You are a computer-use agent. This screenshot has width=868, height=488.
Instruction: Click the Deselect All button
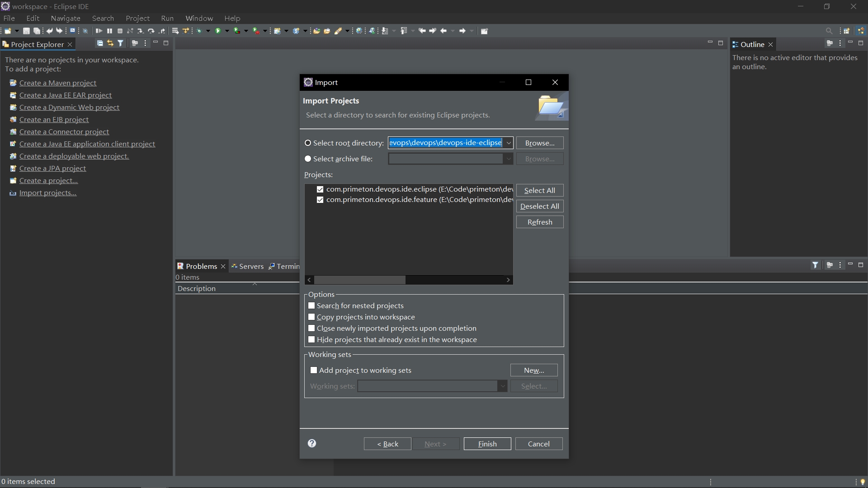coord(539,206)
